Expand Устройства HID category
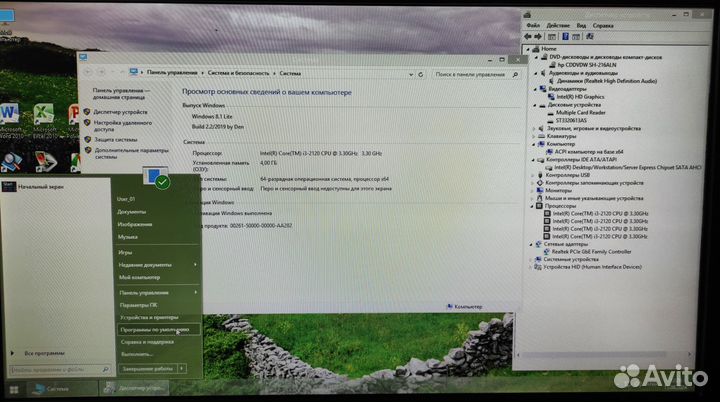 (x=531, y=267)
